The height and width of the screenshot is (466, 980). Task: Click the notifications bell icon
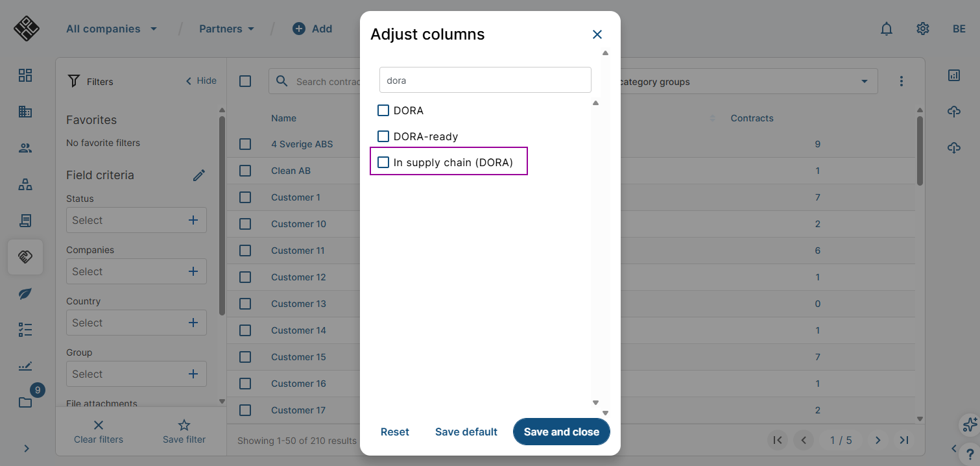[x=886, y=29]
